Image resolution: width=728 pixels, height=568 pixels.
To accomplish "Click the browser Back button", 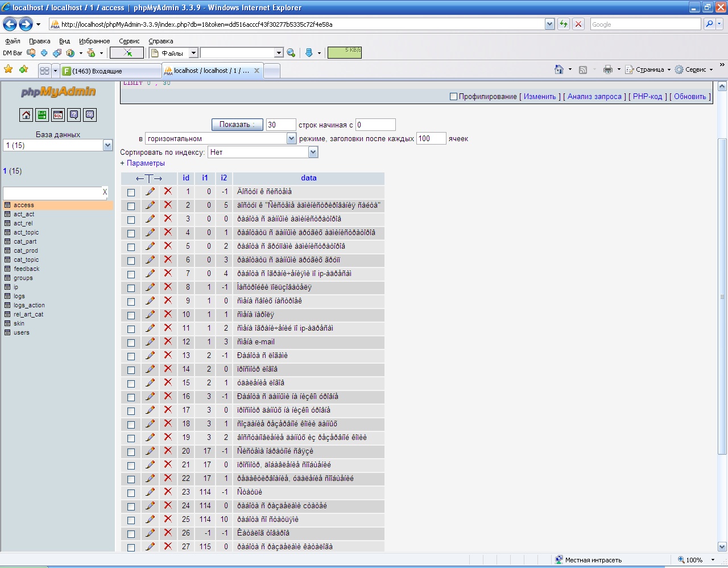I will pos(10,24).
